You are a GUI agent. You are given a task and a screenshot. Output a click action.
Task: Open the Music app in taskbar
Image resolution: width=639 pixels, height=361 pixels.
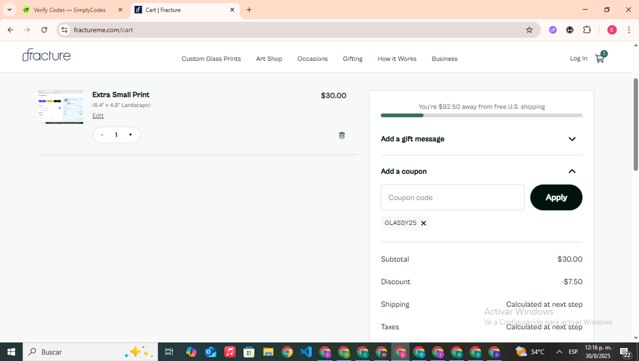click(229, 352)
